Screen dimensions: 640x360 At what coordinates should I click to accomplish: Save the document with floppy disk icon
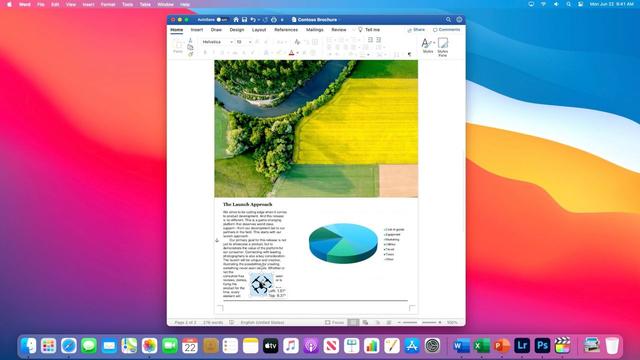click(x=244, y=20)
